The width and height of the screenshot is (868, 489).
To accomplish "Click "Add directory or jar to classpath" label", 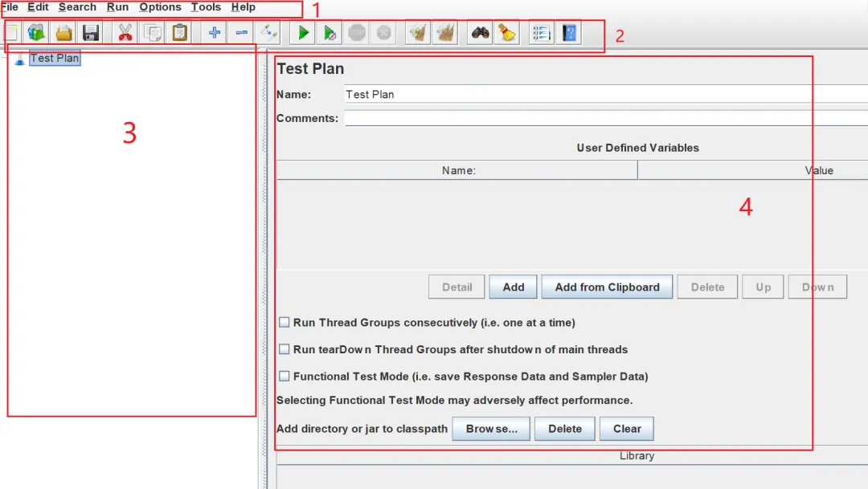I will (x=362, y=429).
